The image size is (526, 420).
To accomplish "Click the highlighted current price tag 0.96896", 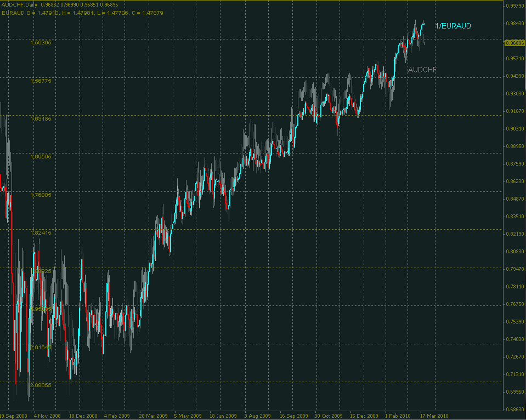I will tap(514, 43).
